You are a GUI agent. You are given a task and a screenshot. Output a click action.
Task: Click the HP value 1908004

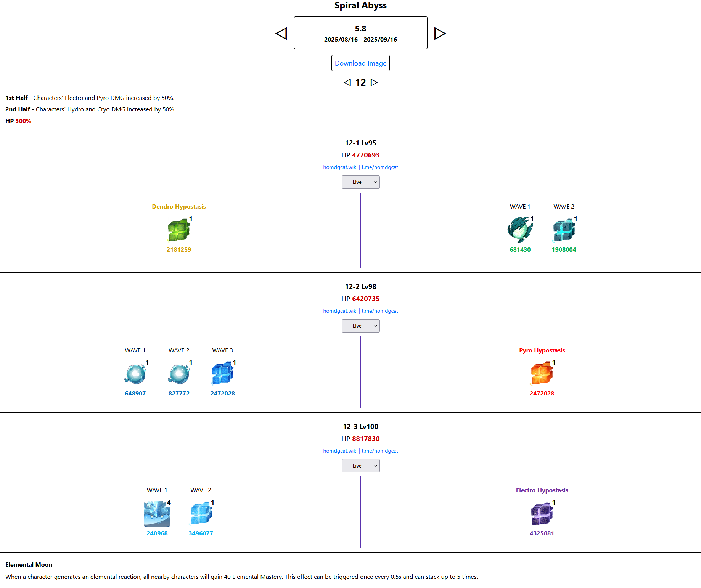pyautogui.click(x=564, y=249)
